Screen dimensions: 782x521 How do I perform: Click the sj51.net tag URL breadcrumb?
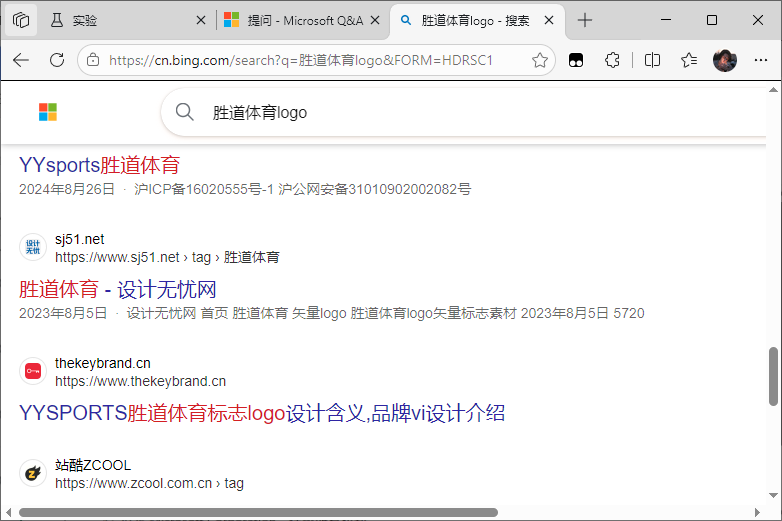pyautogui.click(x=167, y=257)
